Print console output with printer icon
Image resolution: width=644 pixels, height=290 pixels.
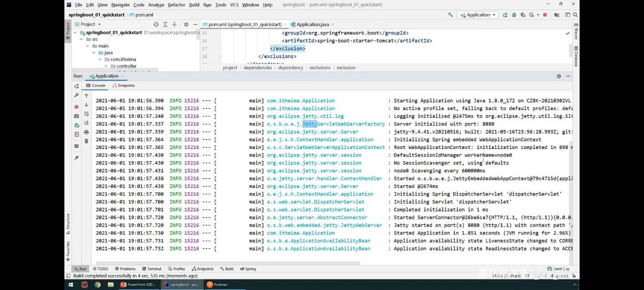[x=86, y=132]
